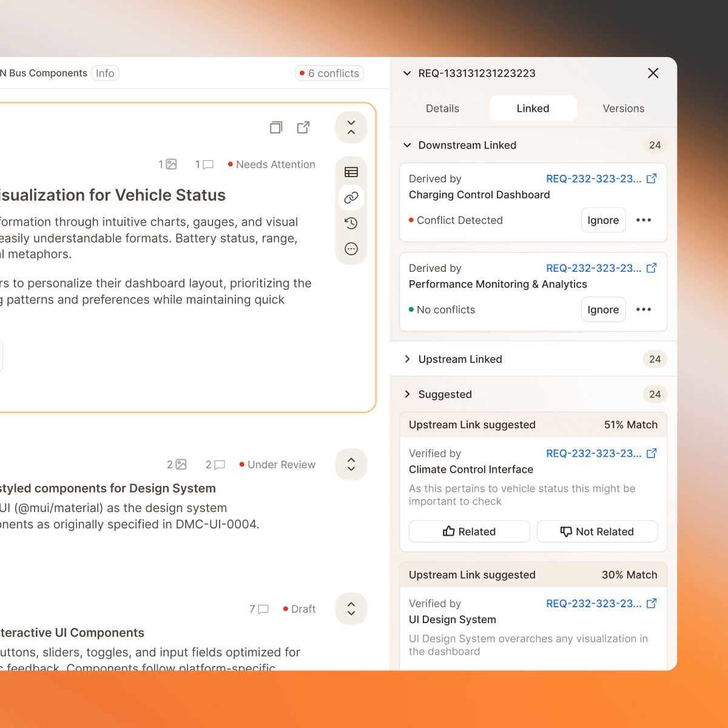
Task: Click the 24 count badge on Downstream Linked
Action: [x=655, y=145]
